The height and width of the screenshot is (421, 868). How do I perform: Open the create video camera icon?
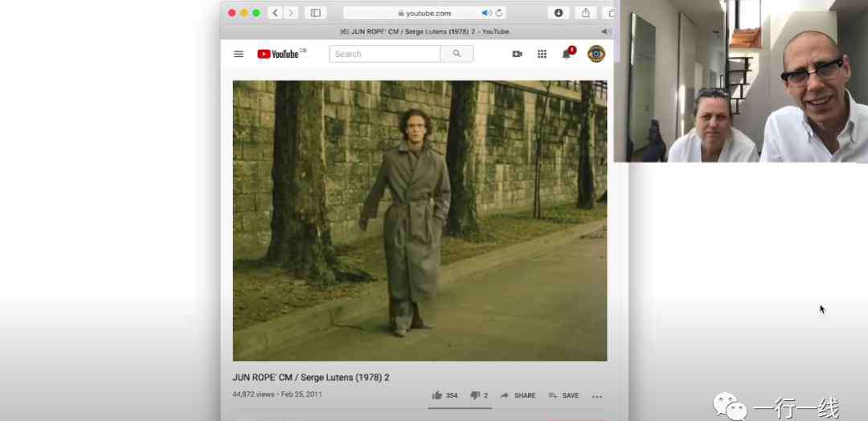click(517, 54)
